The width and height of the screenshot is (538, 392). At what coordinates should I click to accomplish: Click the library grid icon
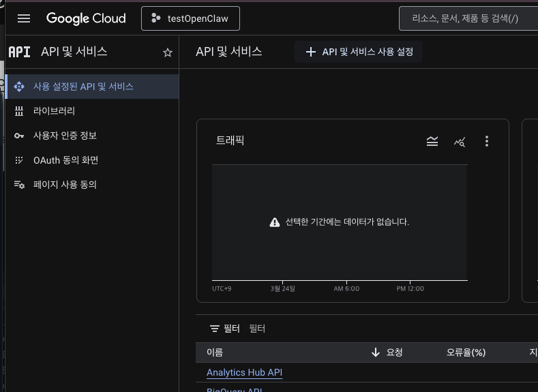point(19,111)
